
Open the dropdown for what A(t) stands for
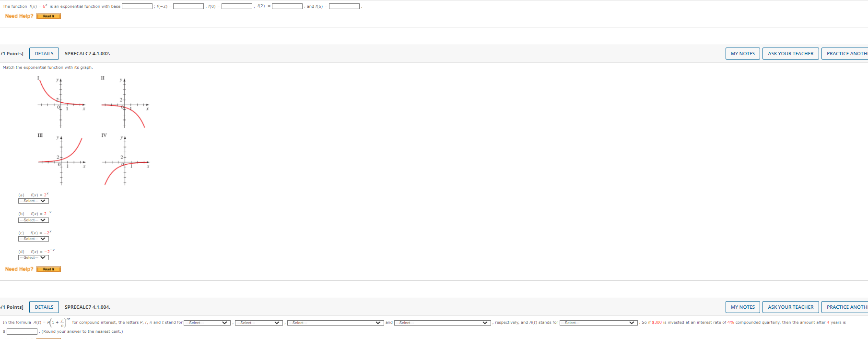[598, 323]
